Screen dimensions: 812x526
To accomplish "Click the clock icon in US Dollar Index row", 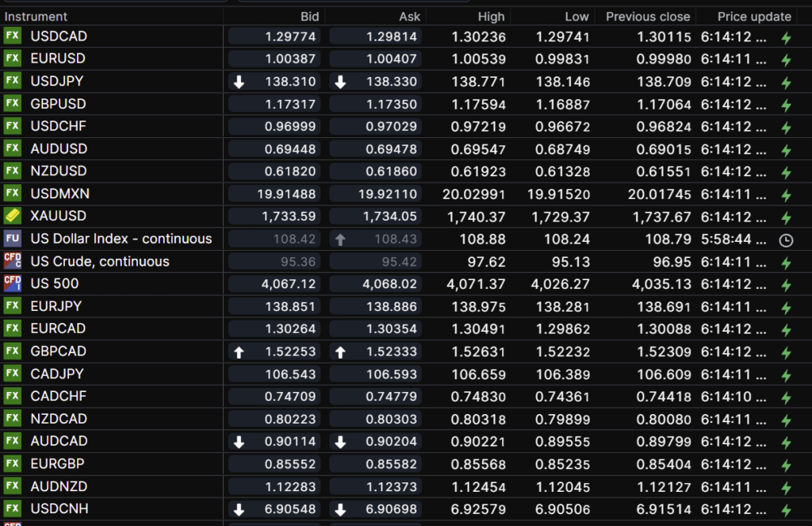I will coord(786,240).
